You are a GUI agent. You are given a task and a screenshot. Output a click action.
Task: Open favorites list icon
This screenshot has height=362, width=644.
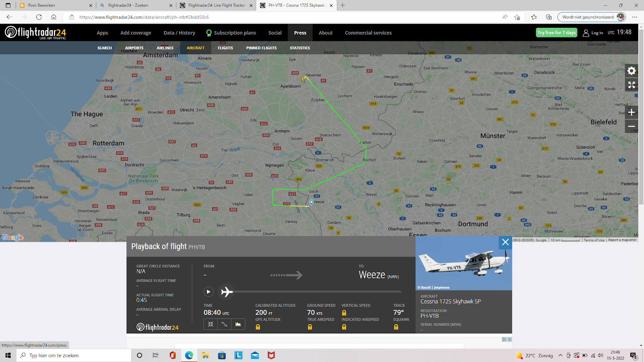(534, 17)
